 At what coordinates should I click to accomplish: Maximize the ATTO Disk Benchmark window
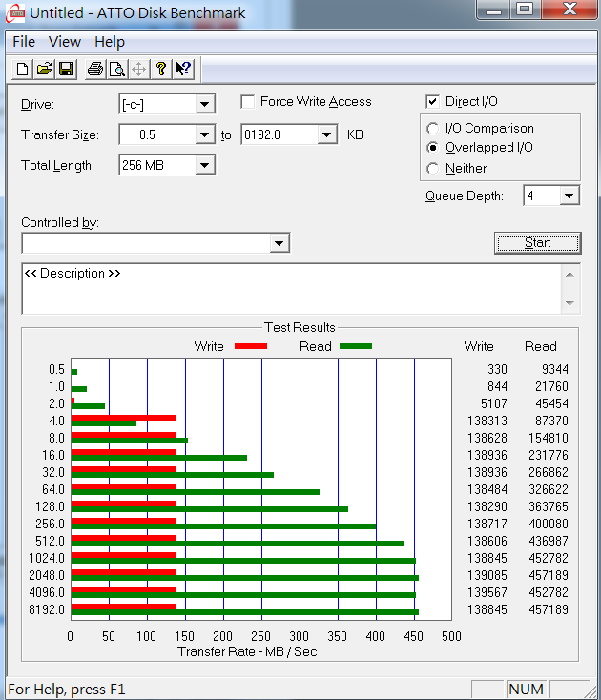[x=525, y=10]
